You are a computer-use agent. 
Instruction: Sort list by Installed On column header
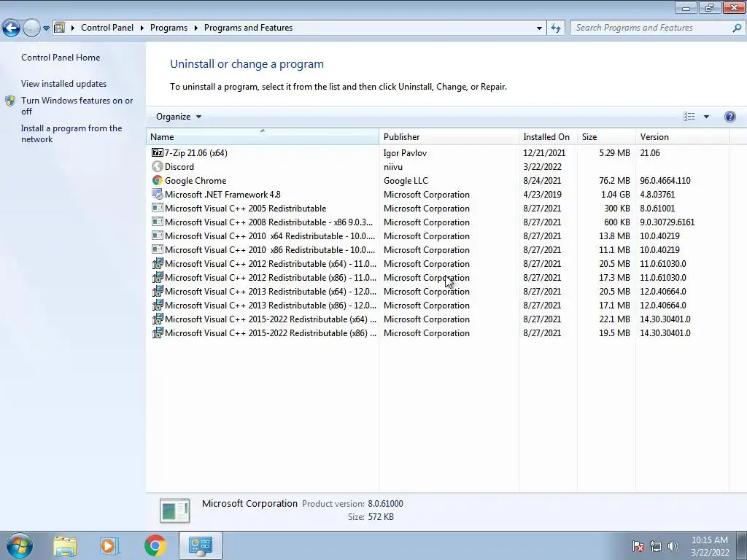click(548, 136)
